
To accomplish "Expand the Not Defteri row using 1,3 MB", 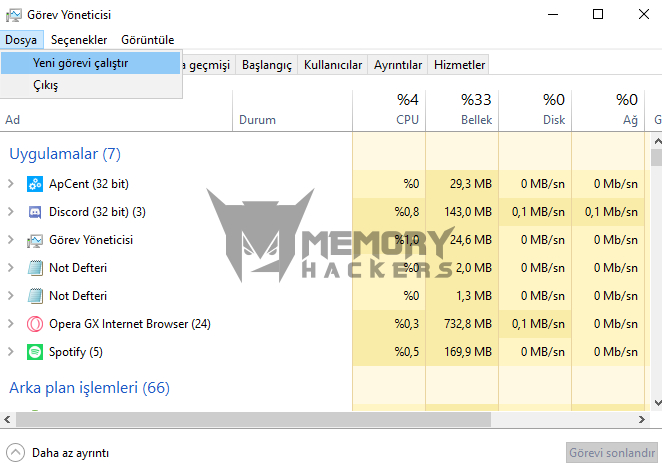I will click(x=11, y=296).
